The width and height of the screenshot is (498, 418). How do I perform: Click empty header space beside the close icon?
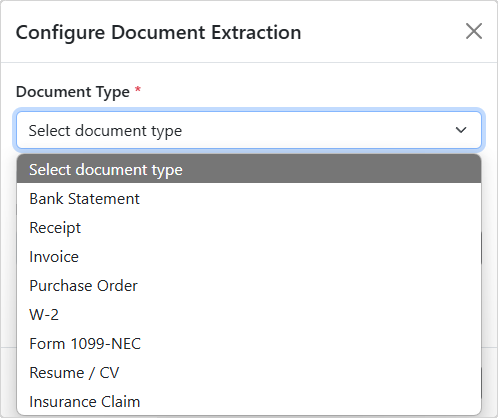tap(383, 32)
